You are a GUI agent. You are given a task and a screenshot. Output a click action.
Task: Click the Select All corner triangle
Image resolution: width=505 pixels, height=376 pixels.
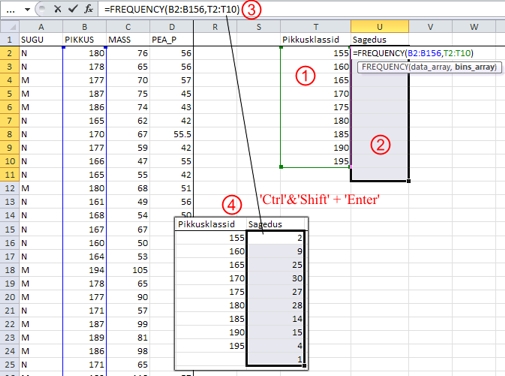(10, 27)
